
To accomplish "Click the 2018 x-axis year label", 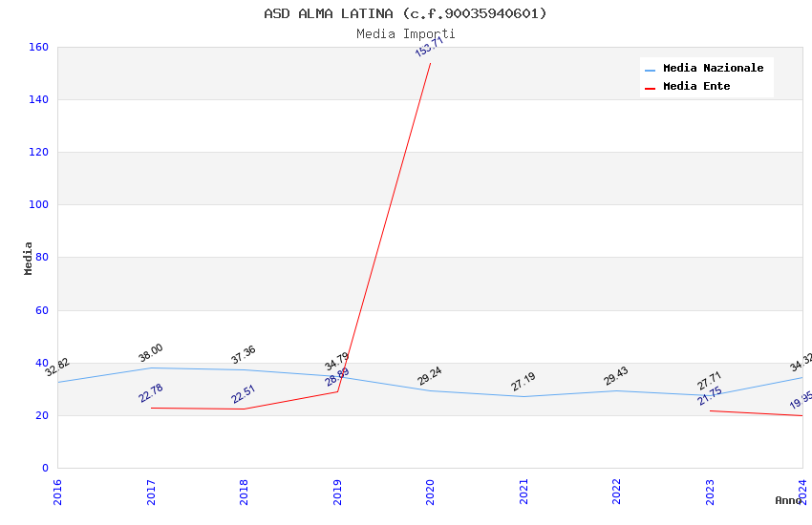I will pos(244,492).
